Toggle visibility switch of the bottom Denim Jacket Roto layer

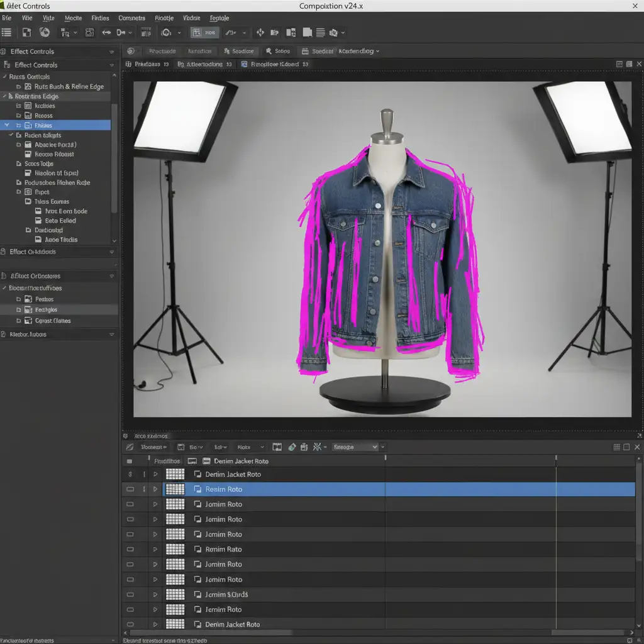tap(130, 625)
